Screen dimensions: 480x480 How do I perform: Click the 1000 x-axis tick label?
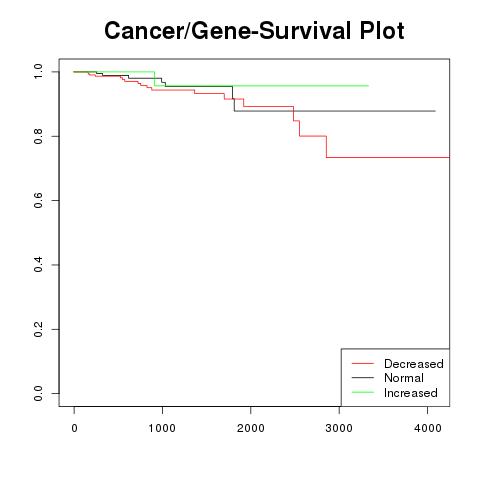(162, 428)
